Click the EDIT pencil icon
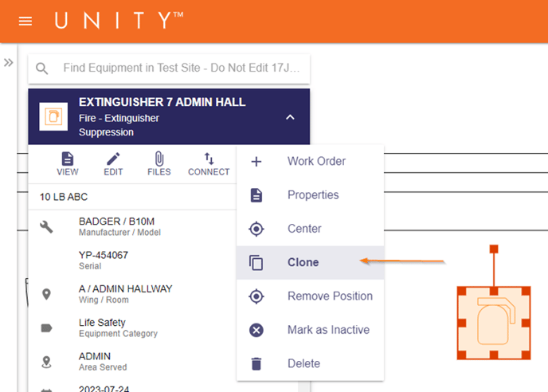This screenshot has width=548, height=392. point(113,159)
